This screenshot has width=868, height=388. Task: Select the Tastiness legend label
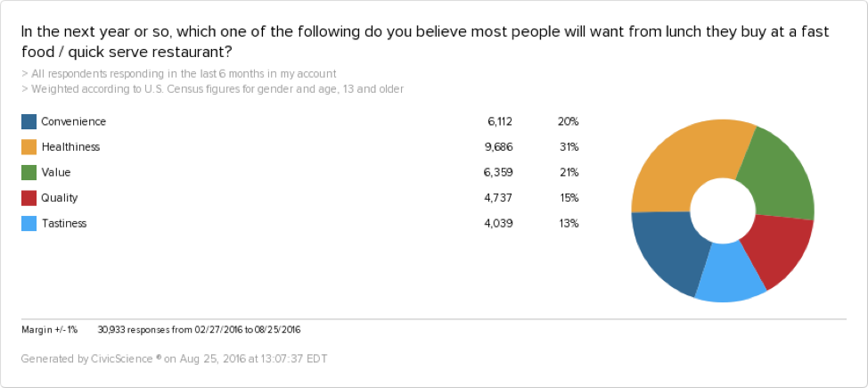63,223
